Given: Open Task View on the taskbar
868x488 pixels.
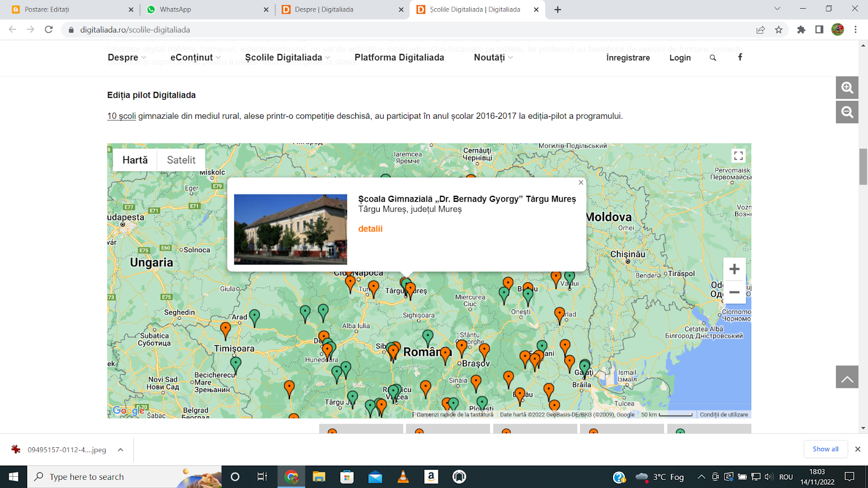Looking at the screenshot, I should tap(263, 477).
